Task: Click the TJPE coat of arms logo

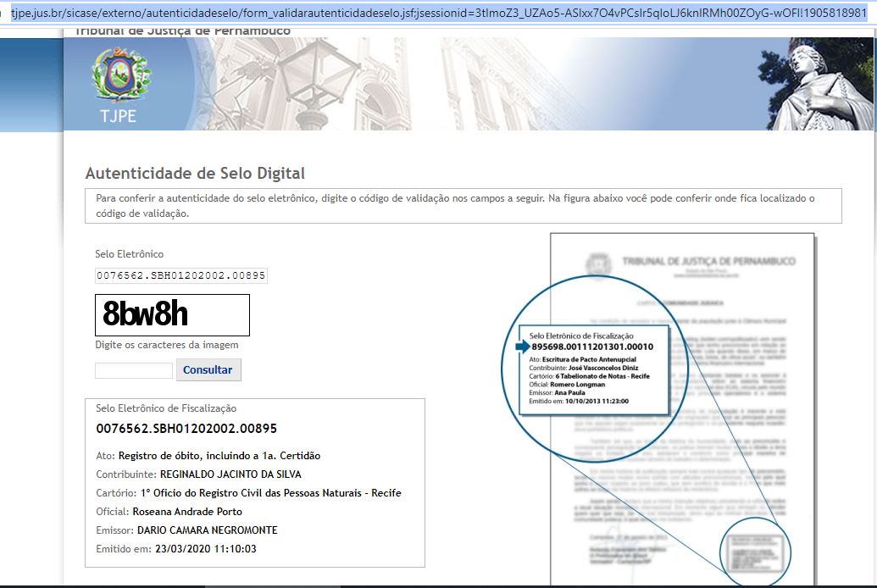Action: [x=121, y=75]
